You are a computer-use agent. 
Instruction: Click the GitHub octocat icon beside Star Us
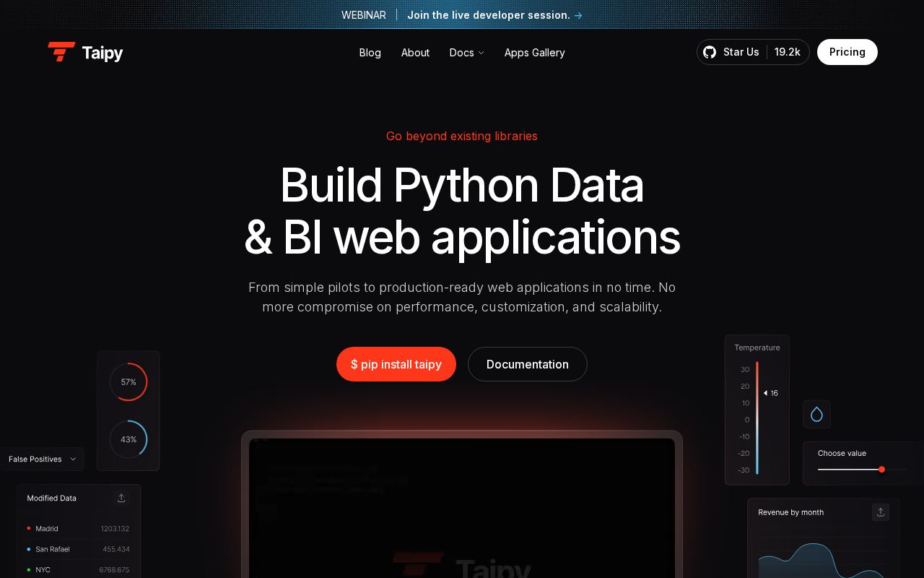710,52
